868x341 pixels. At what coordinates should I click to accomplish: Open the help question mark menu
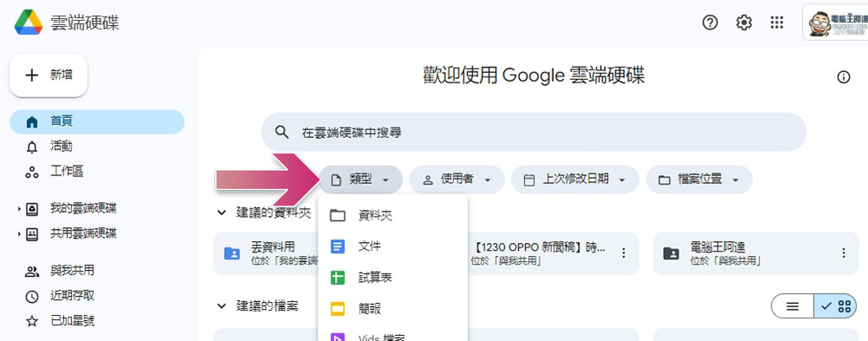(x=710, y=23)
